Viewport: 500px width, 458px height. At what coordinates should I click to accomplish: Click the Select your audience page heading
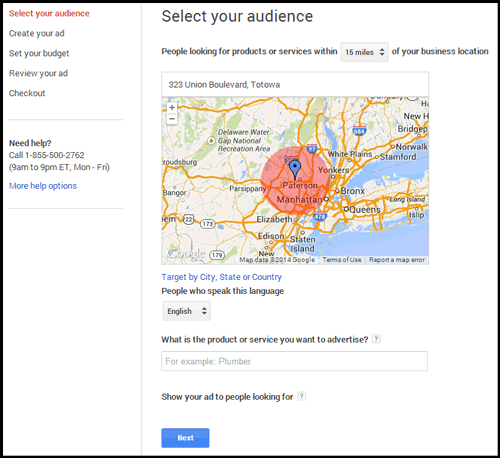(237, 17)
